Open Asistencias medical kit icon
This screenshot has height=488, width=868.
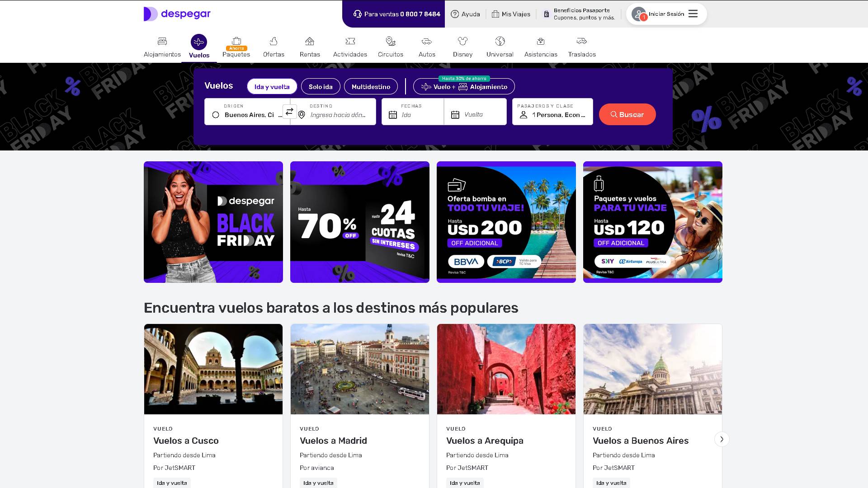(x=541, y=42)
